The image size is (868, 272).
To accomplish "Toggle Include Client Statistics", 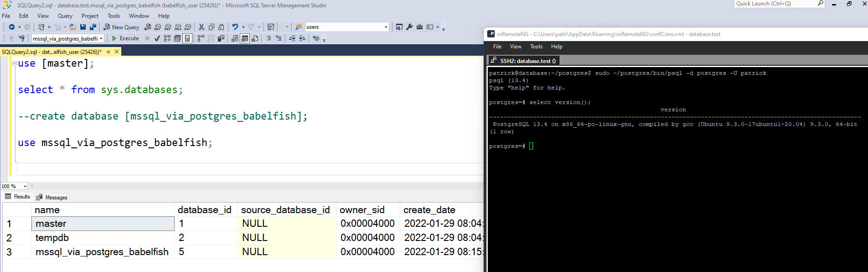I will [x=221, y=38].
